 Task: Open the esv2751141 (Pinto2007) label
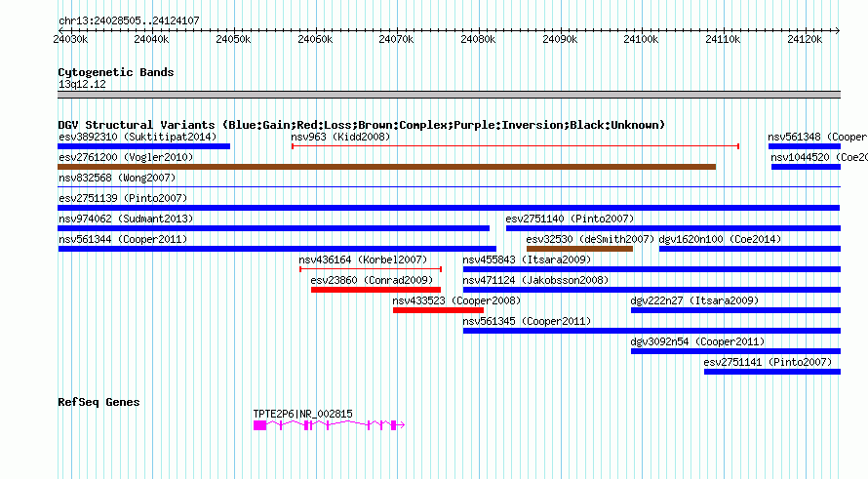tap(768, 362)
